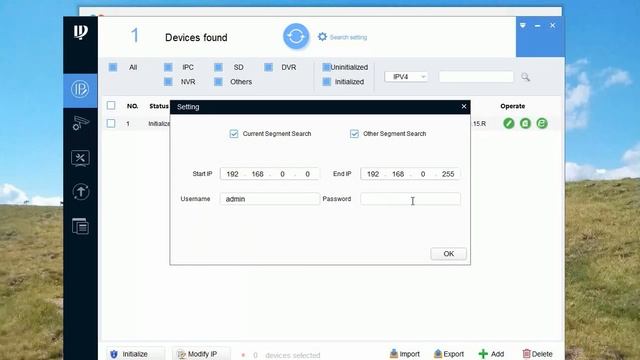Uncheck Other Segment Search
The image size is (640, 360).
354,134
